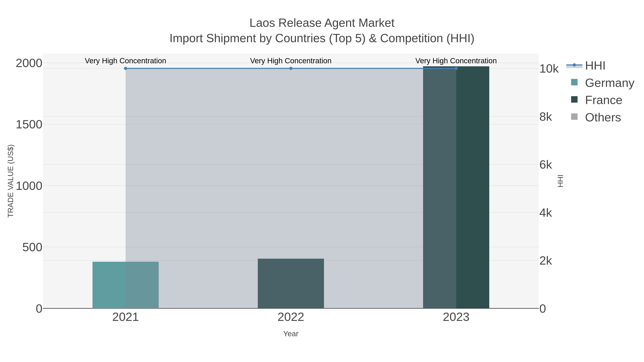The height and width of the screenshot is (362, 644).
Task: Click the 2k tick on HHI axis
Action: tap(545, 261)
